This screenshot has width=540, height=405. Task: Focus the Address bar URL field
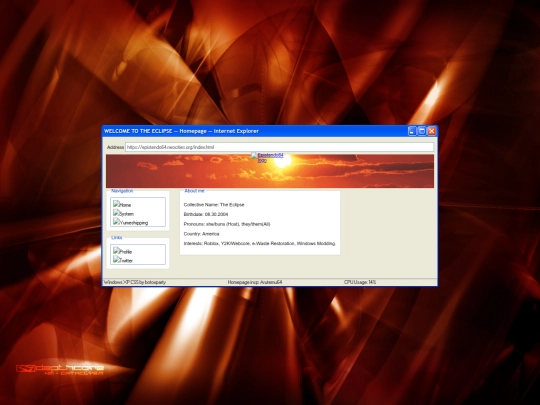click(x=279, y=147)
